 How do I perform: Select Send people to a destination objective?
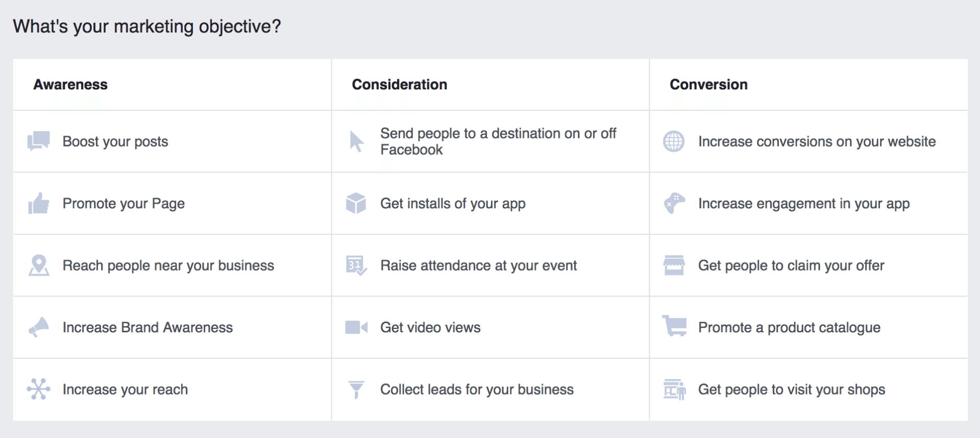tap(498, 141)
